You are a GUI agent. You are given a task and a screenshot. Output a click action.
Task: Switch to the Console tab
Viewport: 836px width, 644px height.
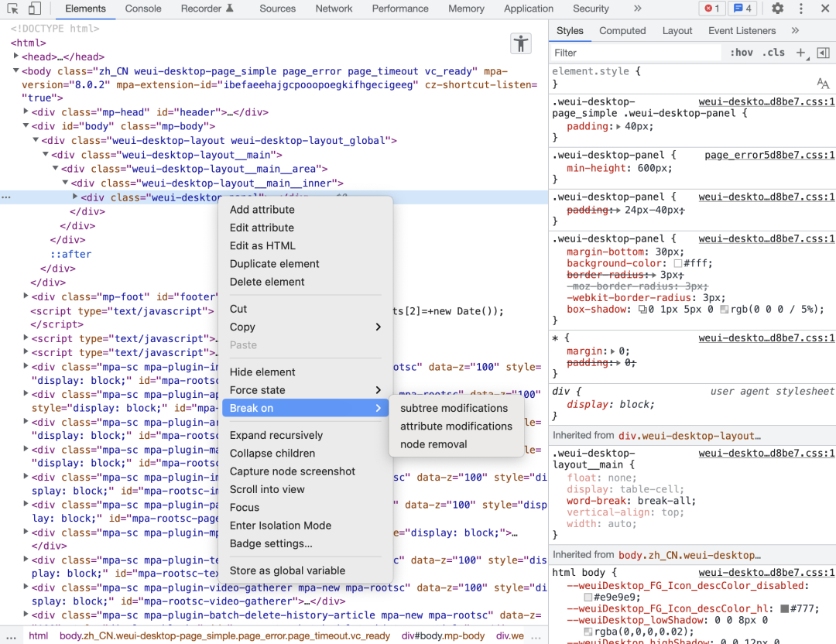143,9
